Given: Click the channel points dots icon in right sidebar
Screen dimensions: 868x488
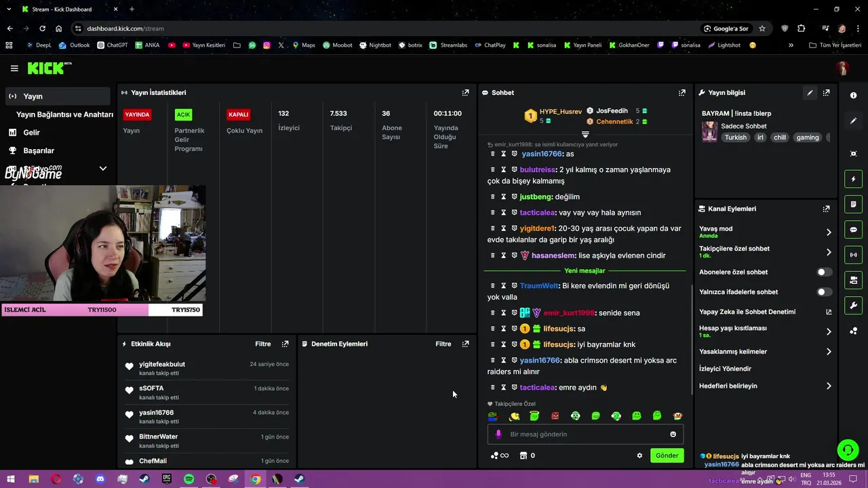Looking at the screenshot, I should [x=854, y=331].
